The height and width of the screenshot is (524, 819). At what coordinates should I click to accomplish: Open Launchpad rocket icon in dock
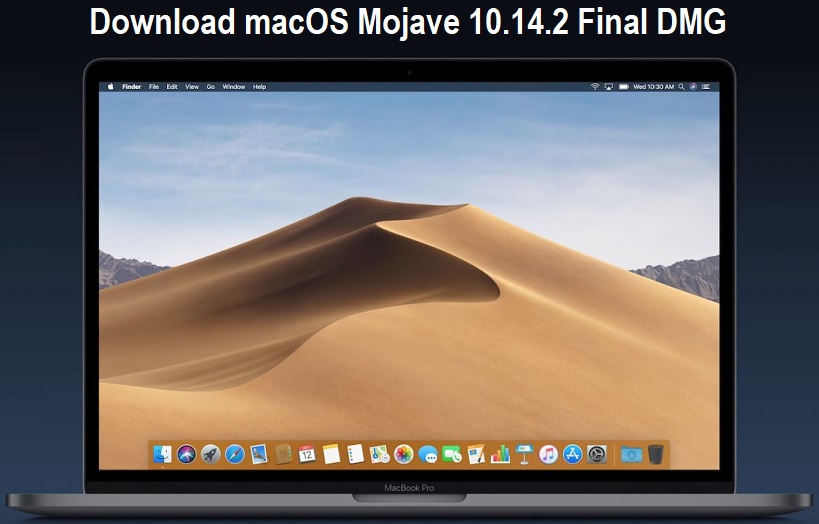click(210, 454)
